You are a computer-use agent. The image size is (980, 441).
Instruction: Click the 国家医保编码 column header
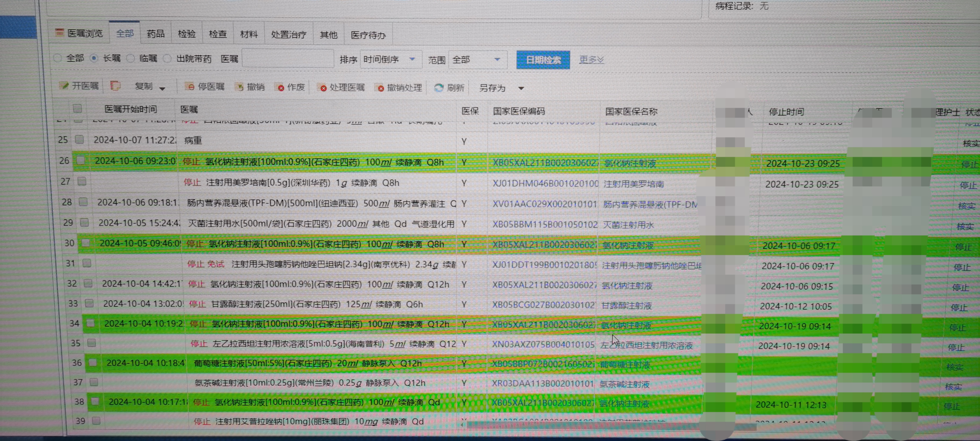pos(519,111)
